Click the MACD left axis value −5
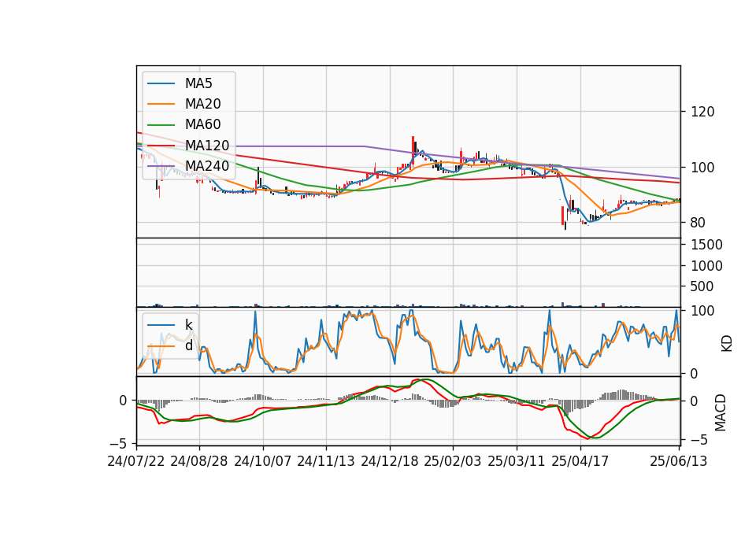Screen dimensions: 756x543 tap(119, 443)
